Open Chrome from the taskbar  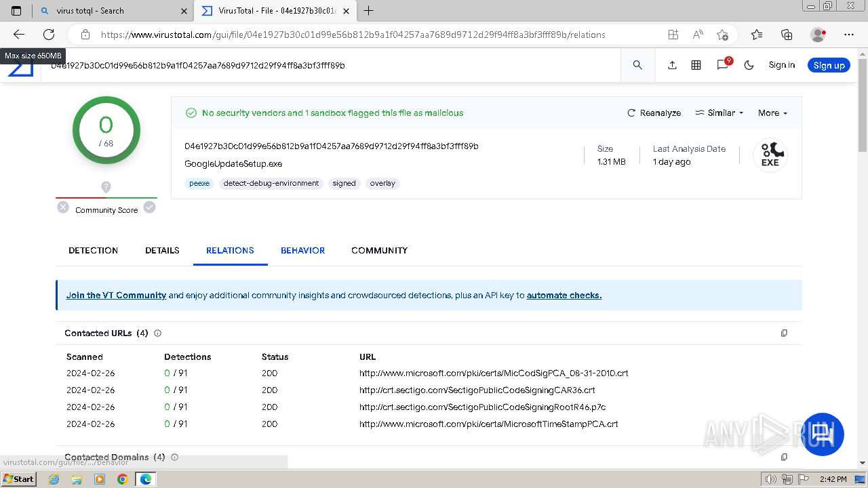click(x=122, y=479)
